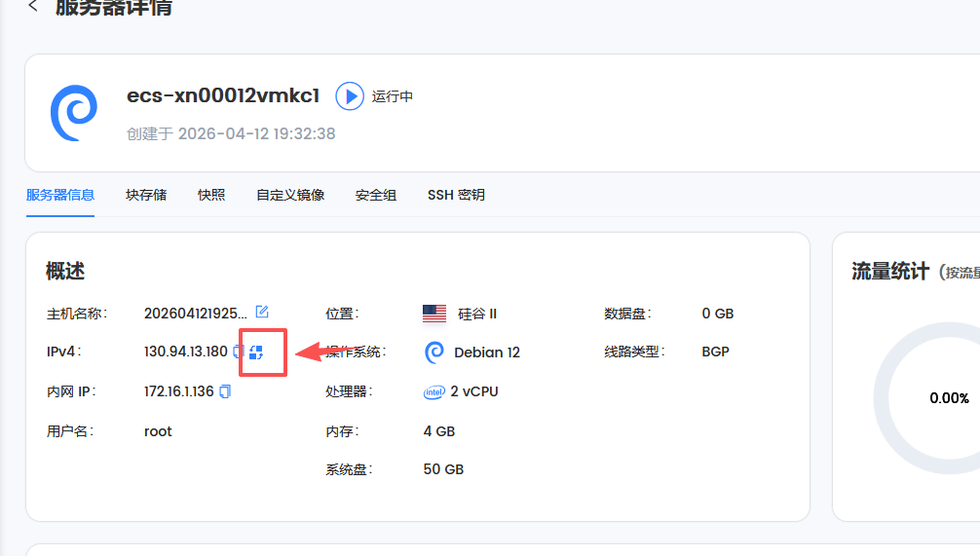
Task: Switch to the 块存储 tab
Action: 146,195
